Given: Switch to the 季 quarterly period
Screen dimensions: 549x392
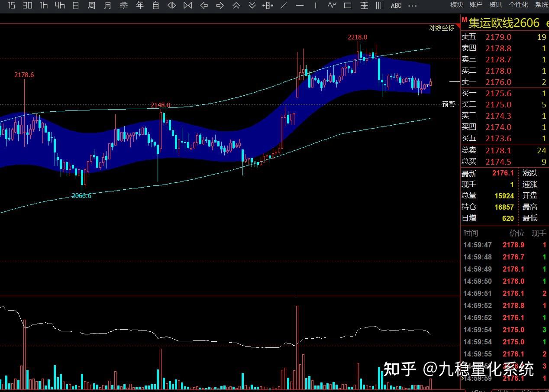Looking at the screenshot, I should point(124,5).
